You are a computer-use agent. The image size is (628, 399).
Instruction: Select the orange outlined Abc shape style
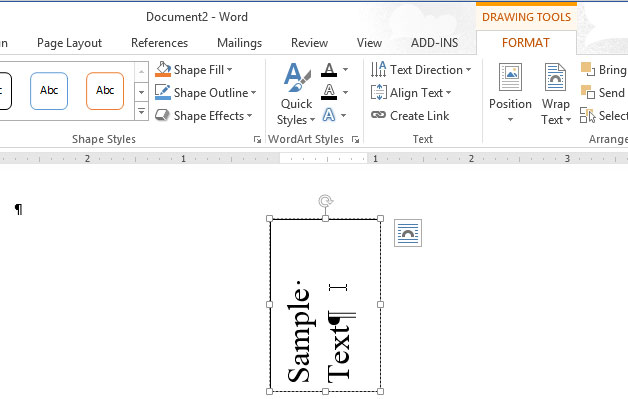pos(105,91)
